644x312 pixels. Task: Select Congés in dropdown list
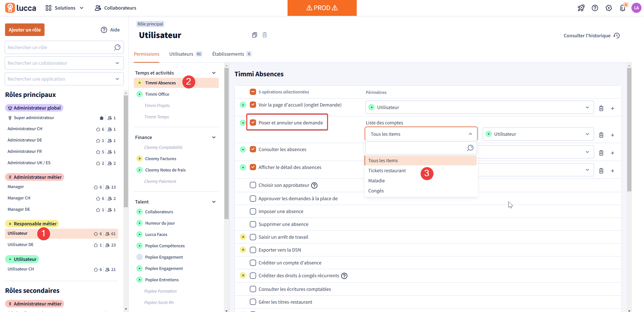click(421, 191)
